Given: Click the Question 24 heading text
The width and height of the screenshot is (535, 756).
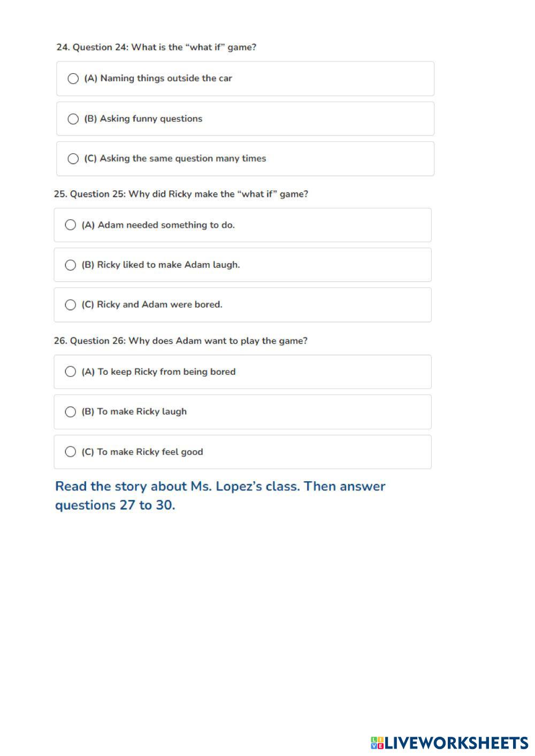Looking at the screenshot, I should pos(156,47).
